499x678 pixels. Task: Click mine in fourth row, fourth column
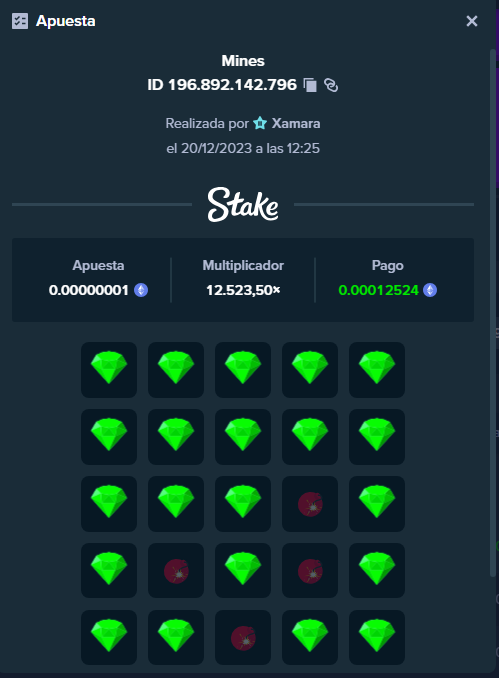tap(310, 571)
